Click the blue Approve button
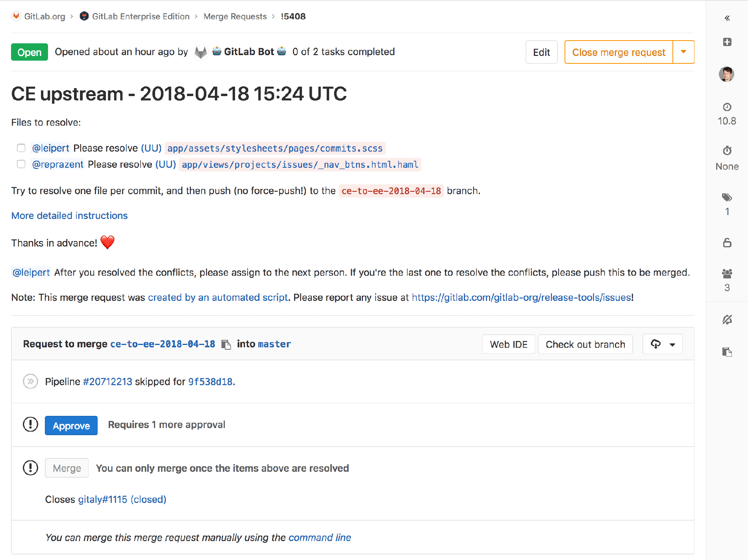Screen dimensions: 748x560 click(71, 425)
